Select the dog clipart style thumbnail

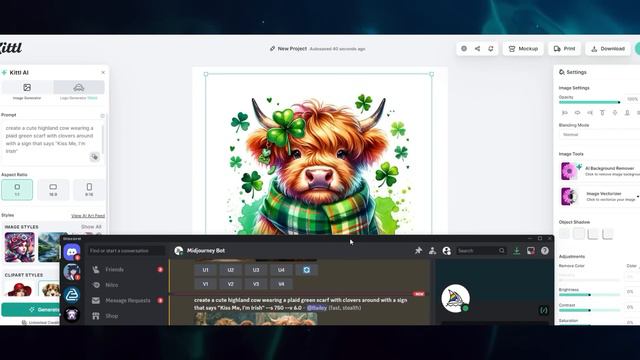click(49, 288)
